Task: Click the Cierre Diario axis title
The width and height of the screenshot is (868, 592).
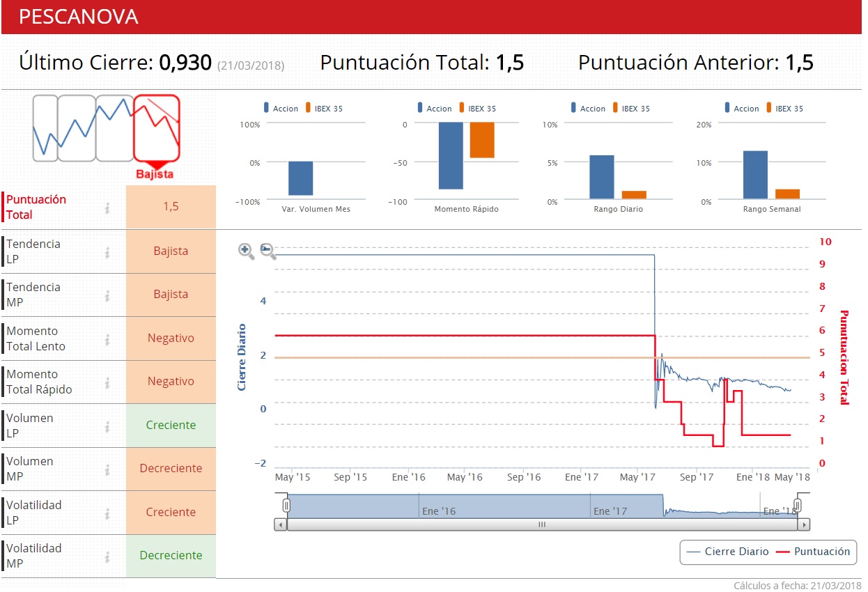Action: [242, 357]
